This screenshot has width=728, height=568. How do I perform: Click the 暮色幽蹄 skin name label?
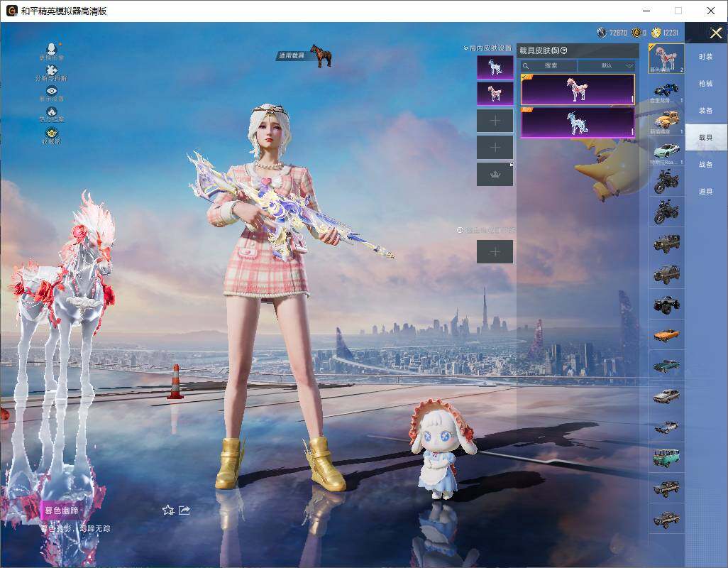pyautogui.click(x=61, y=510)
